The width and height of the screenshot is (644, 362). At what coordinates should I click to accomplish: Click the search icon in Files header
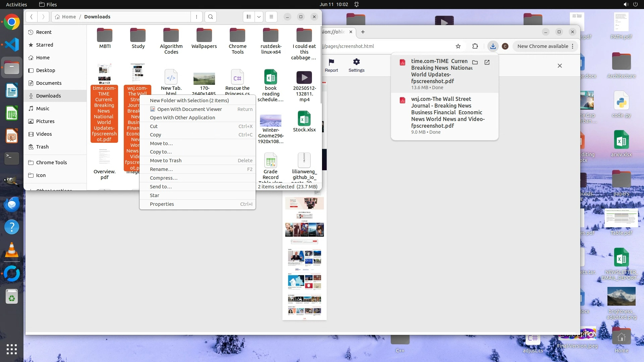coord(210,17)
